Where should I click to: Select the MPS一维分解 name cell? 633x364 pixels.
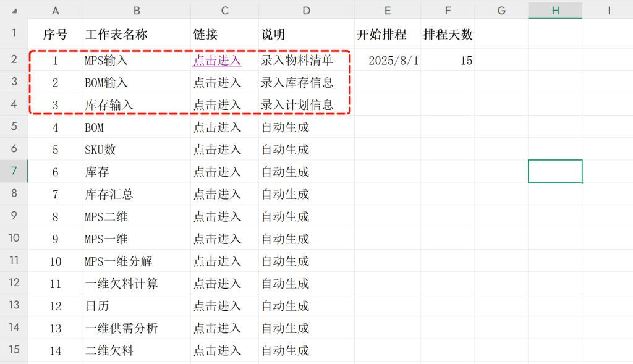point(137,261)
